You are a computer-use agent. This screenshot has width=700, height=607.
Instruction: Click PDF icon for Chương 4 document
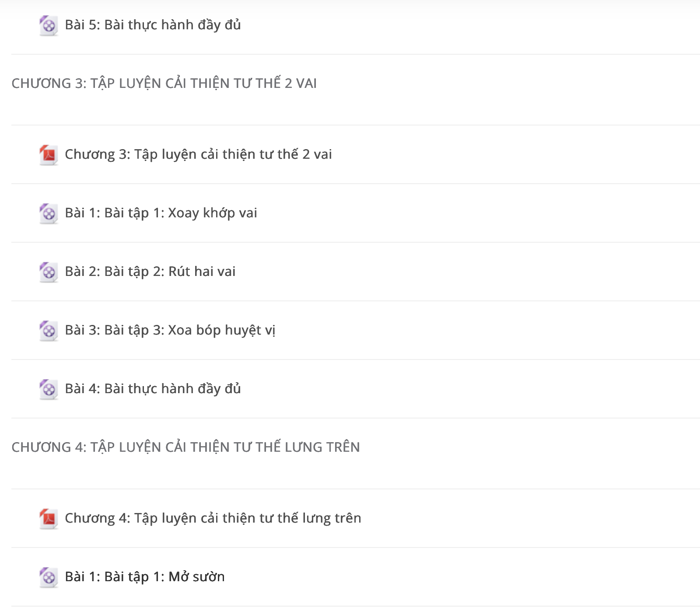tap(49, 519)
